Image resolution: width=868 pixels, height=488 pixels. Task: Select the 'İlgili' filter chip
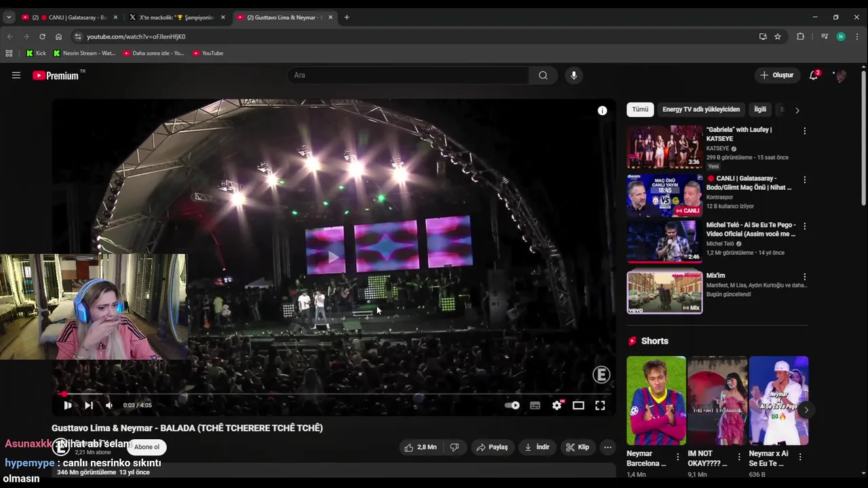point(760,109)
